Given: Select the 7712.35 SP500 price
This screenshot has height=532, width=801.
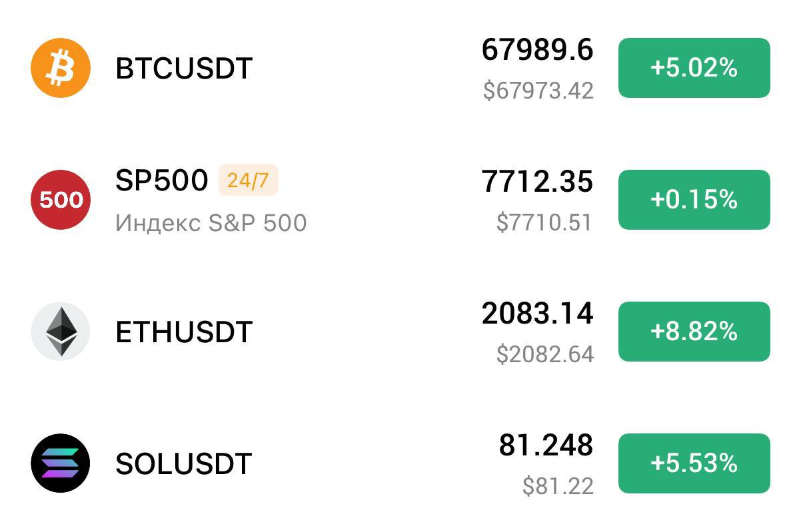Looking at the screenshot, I should pyautogui.click(x=538, y=182).
